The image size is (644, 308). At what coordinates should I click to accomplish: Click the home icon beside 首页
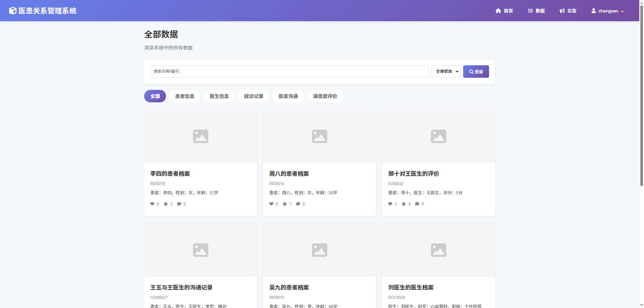498,11
